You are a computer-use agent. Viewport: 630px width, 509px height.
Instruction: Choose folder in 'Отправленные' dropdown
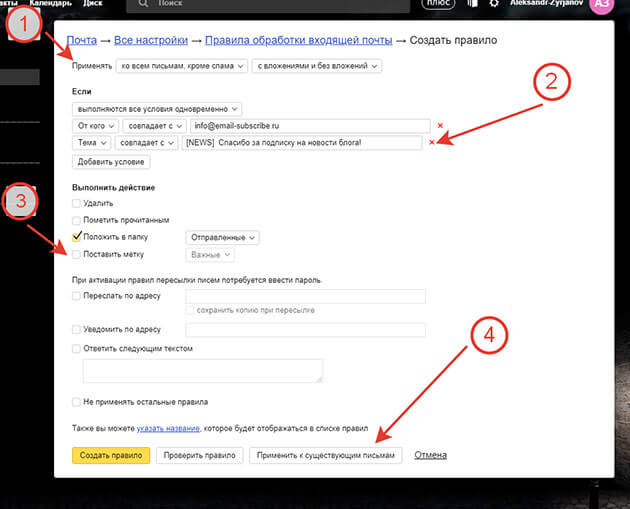pyautogui.click(x=222, y=237)
